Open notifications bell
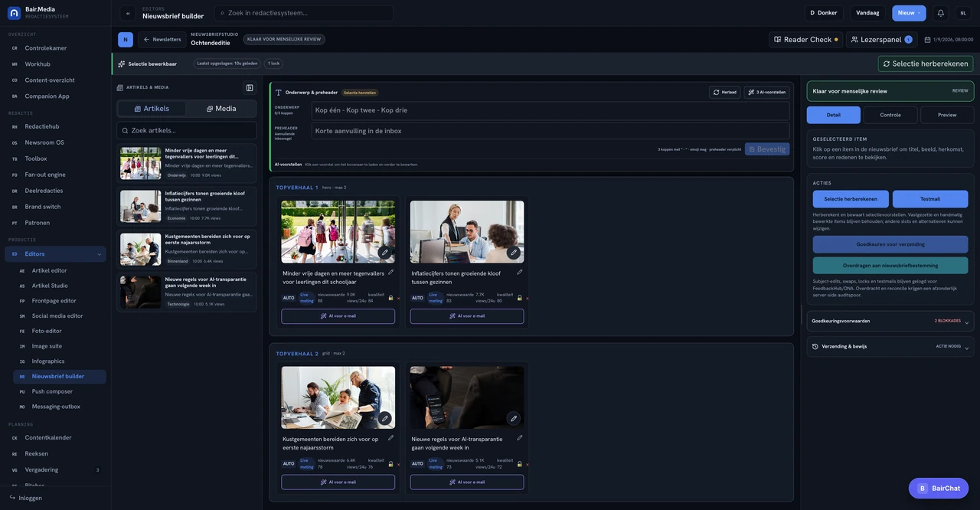The height and width of the screenshot is (510, 980). point(941,13)
